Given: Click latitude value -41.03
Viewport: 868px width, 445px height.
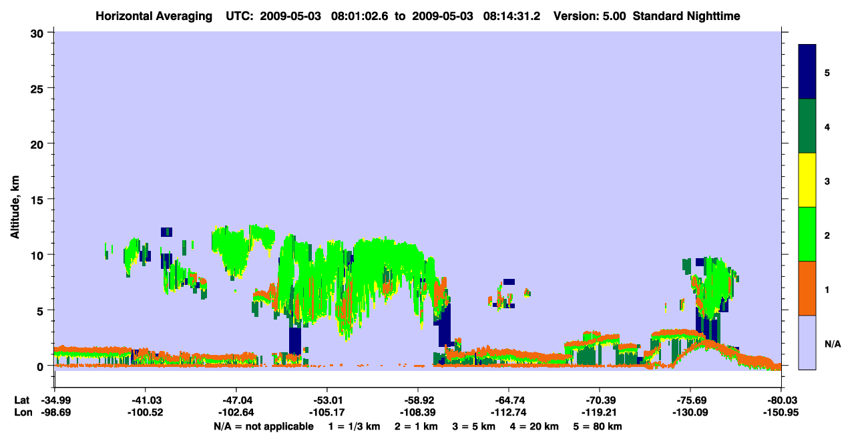Looking at the screenshot, I should [145, 400].
